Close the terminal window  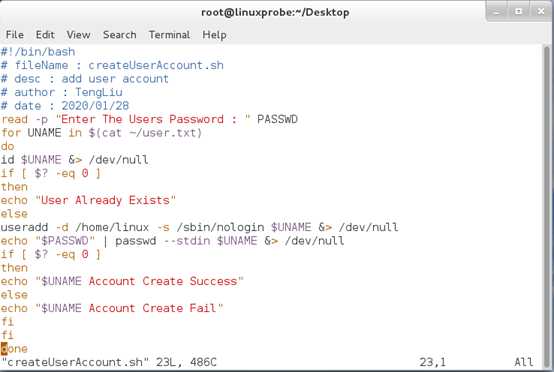click(541, 12)
